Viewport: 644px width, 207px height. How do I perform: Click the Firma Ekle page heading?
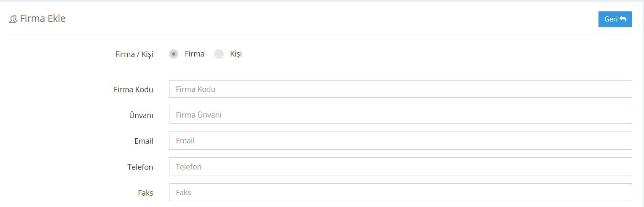pos(43,19)
